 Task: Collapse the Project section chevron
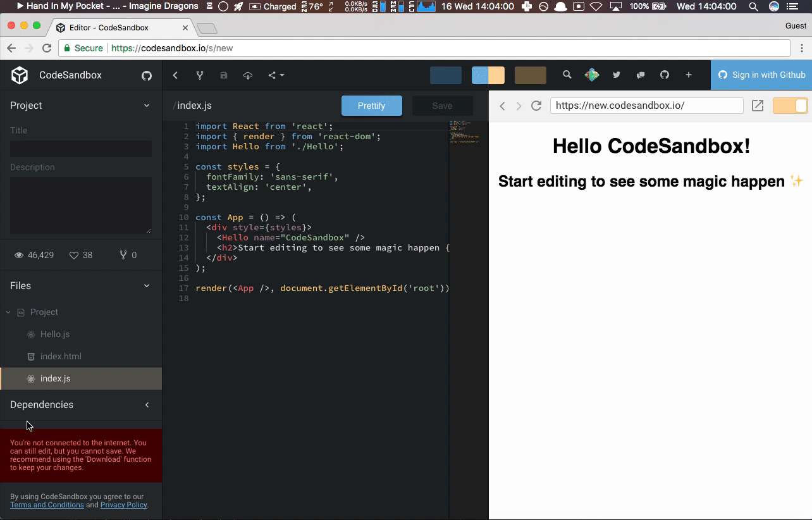tap(147, 106)
